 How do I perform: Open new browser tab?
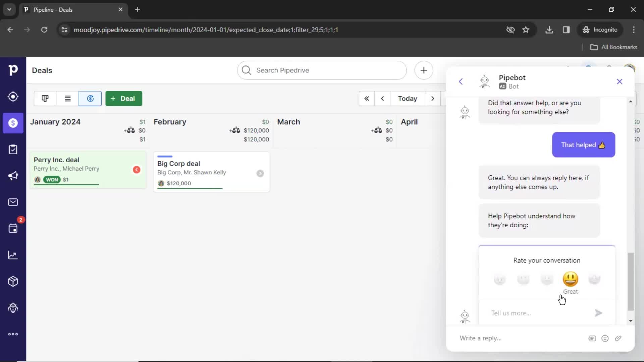[x=138, y=10]
